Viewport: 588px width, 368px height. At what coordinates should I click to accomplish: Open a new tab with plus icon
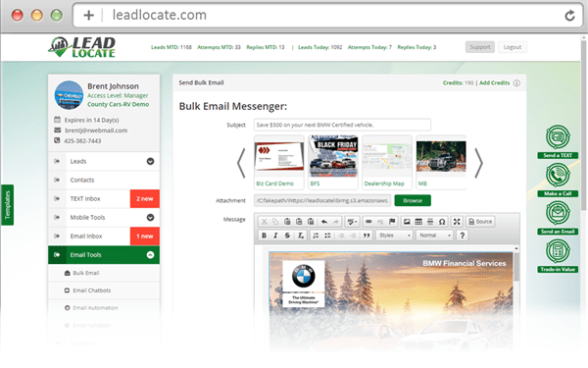pyautogui.click(x=88, y=16)
